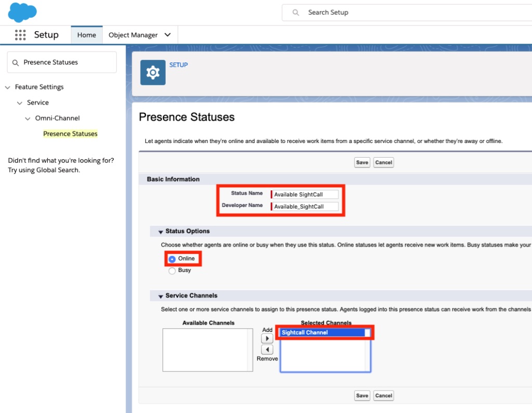Click the Add channel arrow button

pyautogui.click(x=267, y=338)
